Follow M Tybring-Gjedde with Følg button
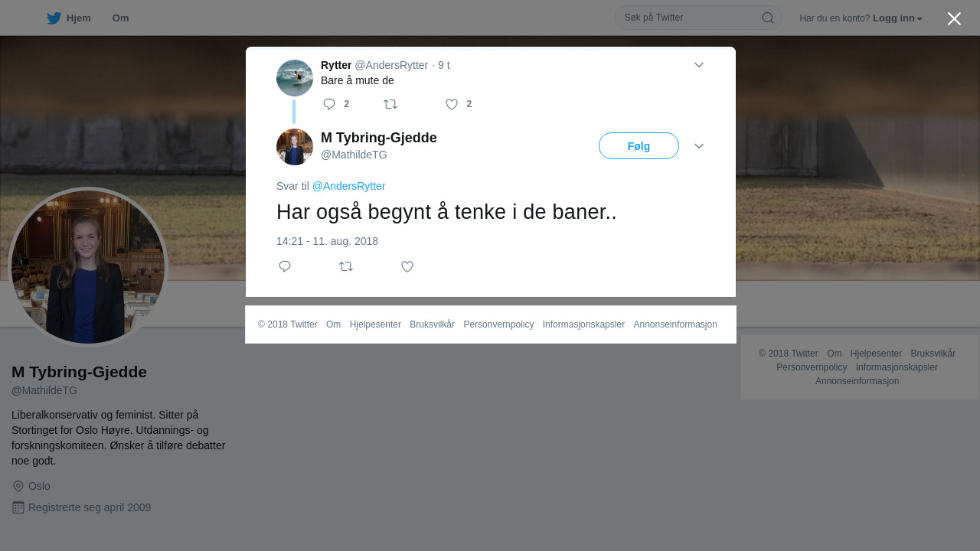This screenshot has width=980, height=551. (x=639, y=146)
